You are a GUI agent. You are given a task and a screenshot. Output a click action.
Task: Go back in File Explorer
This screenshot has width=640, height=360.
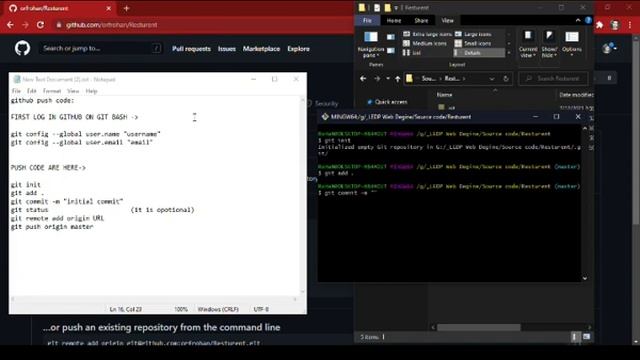click(363, 78)
